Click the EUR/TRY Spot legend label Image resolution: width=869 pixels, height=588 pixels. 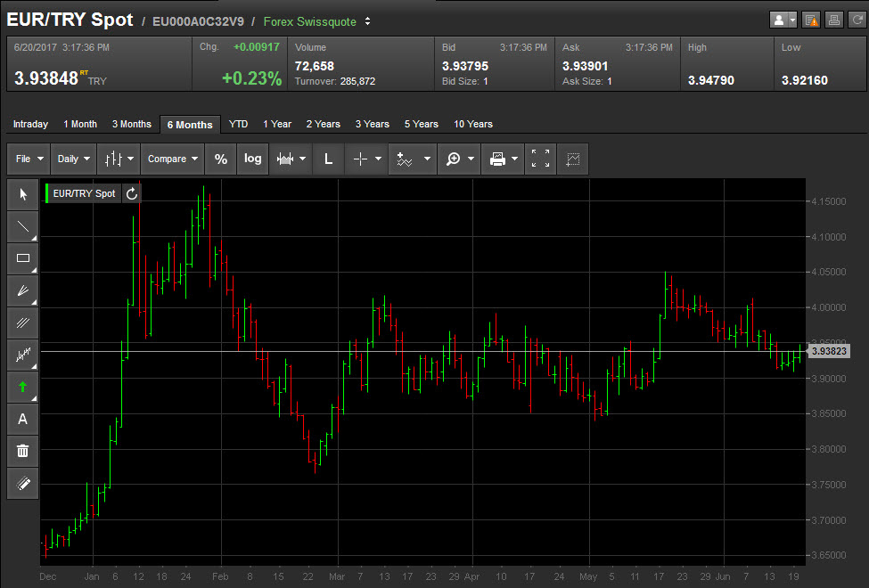pos(84,193)
